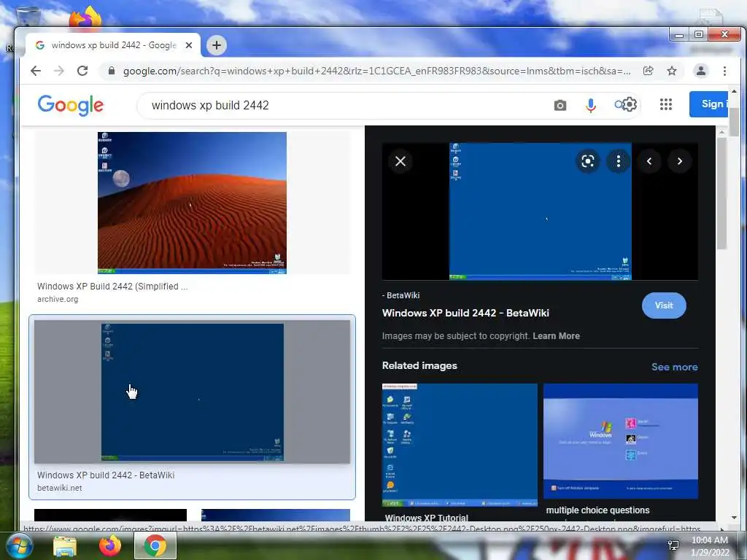This screenshot has height=560, width=747.
Task: Open Windows Explorer from taskbar
Action: 65,545
